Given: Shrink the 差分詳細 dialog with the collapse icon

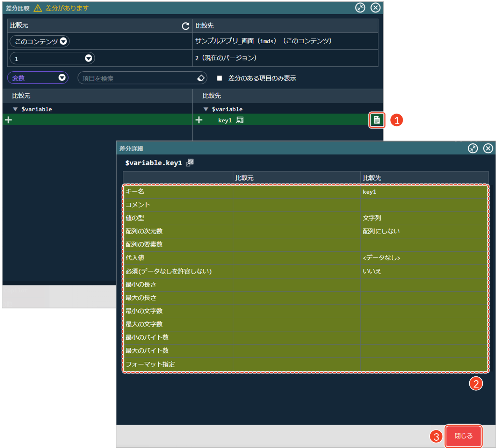Looking at the screenshot, I should coord(472,149).
